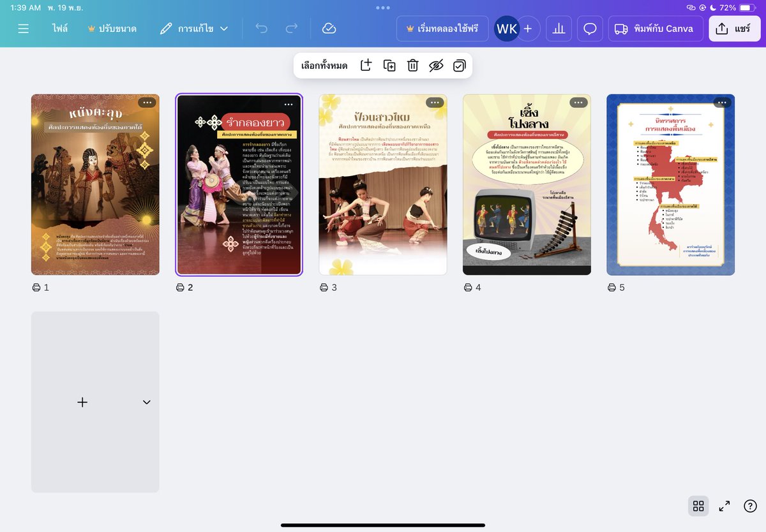The height and width of the screenshot is (532, 766).
Task: Redo the last action
Action: 292,29
